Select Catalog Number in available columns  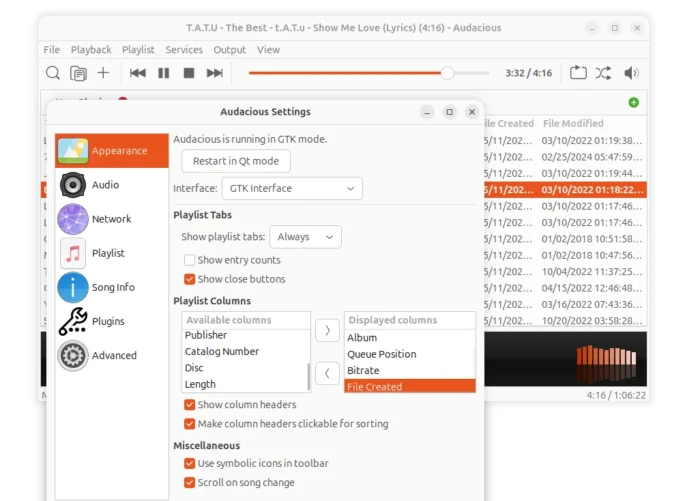tap(245, 351)
